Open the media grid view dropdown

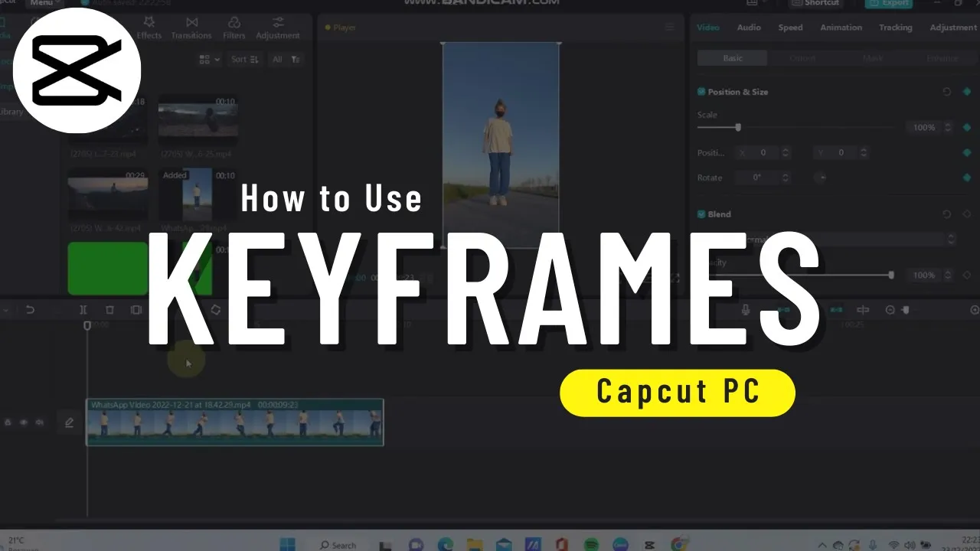tap(209, 59)
